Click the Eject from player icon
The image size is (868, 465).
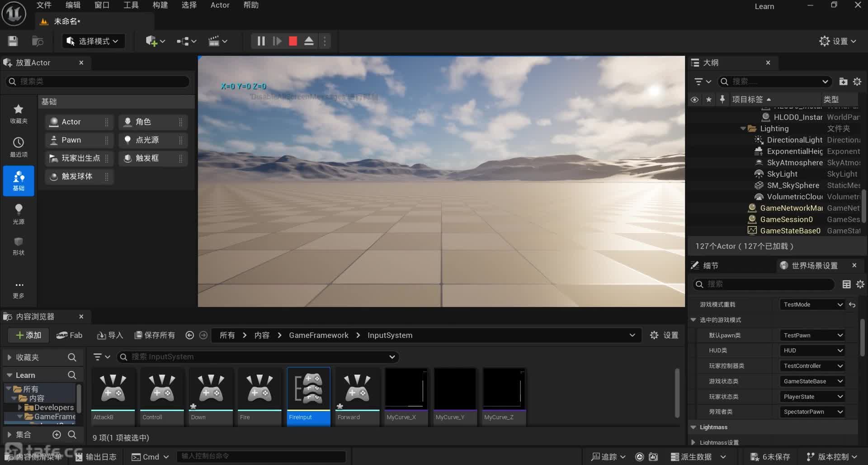click(x=309, y=41)
